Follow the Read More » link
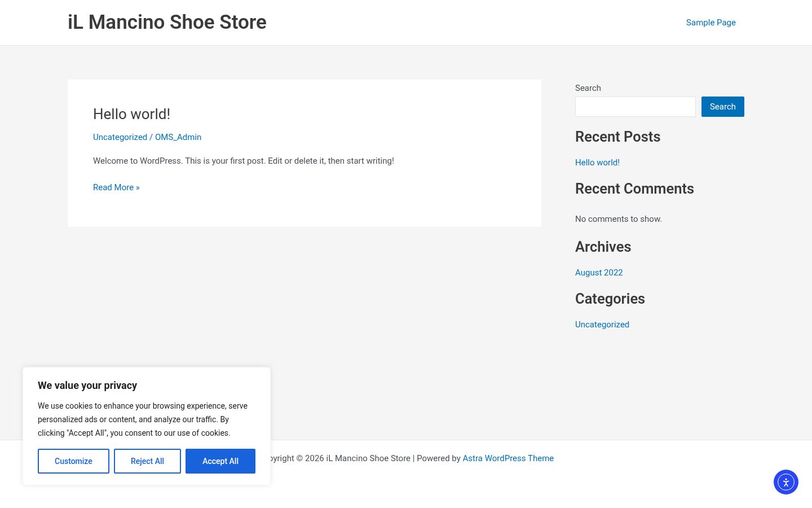Image resolution: width=812 pixels, height=508 pixels. tap(116, 187)
